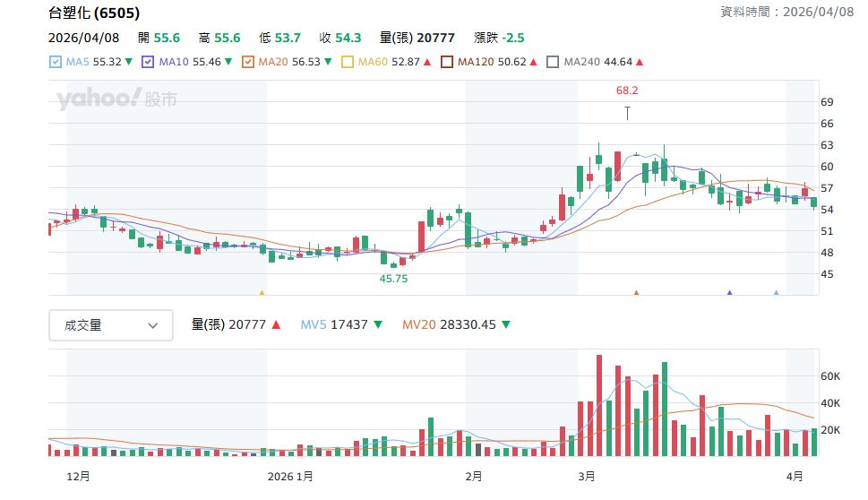Viewport: 868px width, 500px height.
Task: Click the 2026 1月 label on time axis
Action: (x=292, y=476)
